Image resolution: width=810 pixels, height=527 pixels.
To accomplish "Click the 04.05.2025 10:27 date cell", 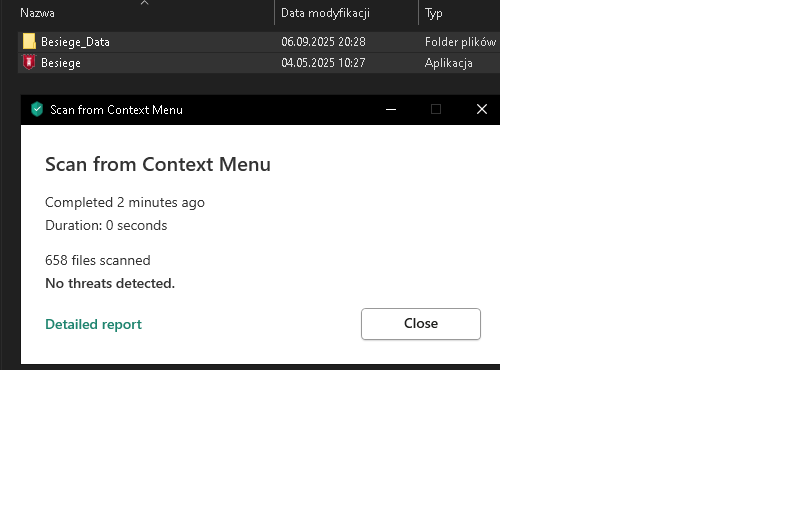I will 323,63.
